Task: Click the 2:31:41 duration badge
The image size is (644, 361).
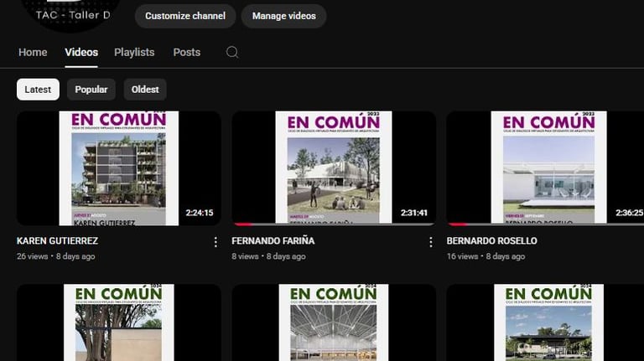Action: click(414, 213)
